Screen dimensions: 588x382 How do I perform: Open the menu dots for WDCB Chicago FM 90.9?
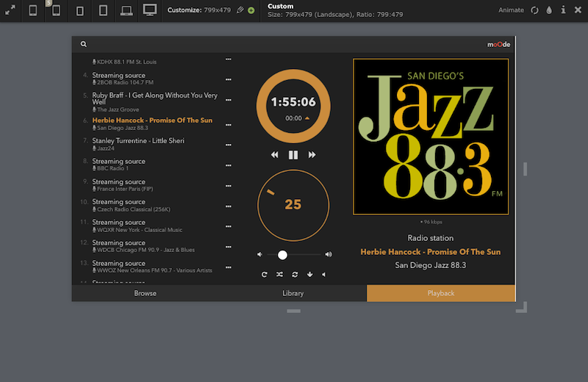(x=229, y=247)
